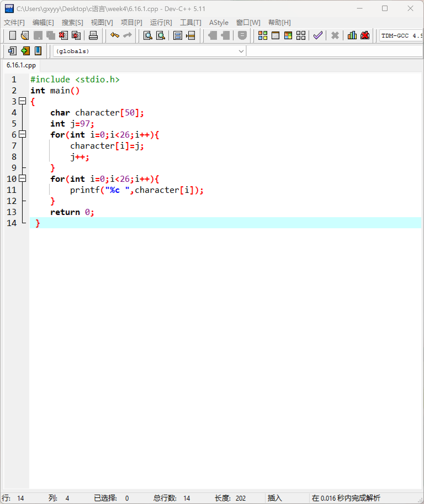Click the grayed Save All icon
Screen dimensions: 424x504
(51, 35)
